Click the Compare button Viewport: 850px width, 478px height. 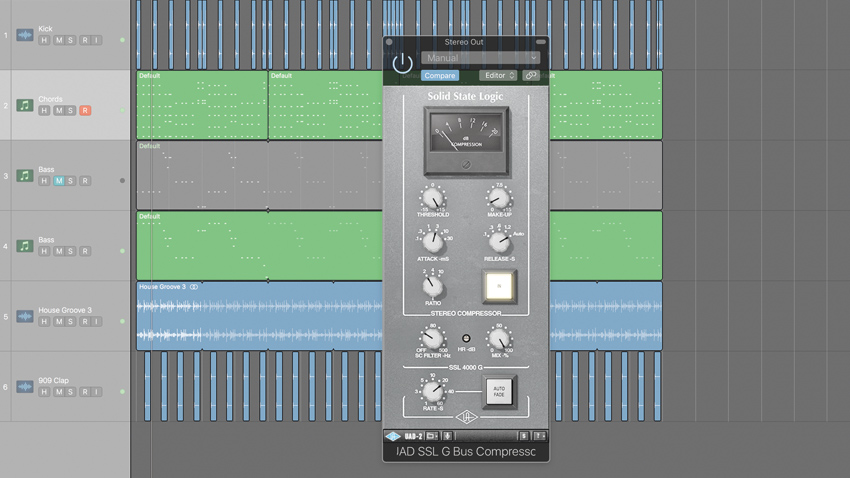point(440,75)
